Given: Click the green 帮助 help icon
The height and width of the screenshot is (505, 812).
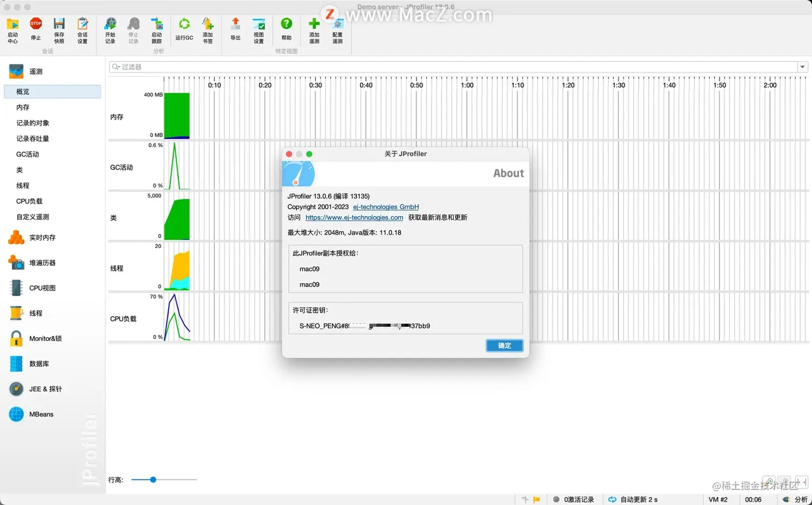Looking at the screenshot, I should [x=286, y=24].
